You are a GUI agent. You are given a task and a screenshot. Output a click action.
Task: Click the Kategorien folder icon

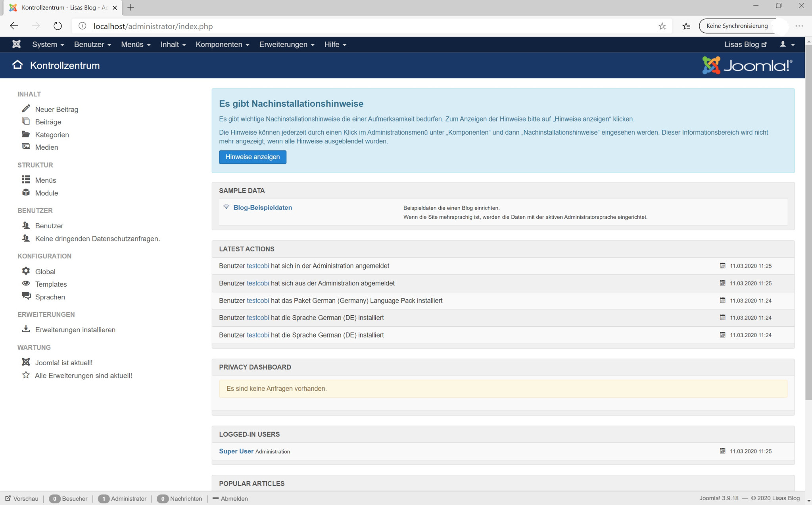pos(26,134)
